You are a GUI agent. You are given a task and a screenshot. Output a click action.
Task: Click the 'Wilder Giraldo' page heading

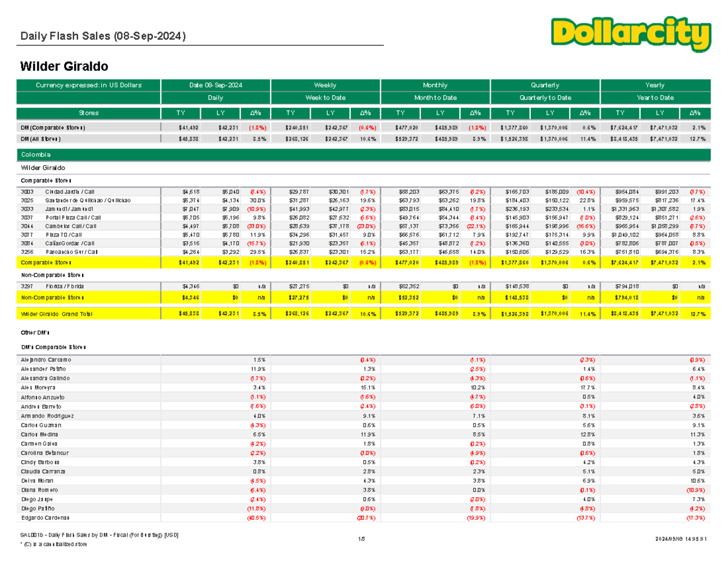[x=64, y=65]
